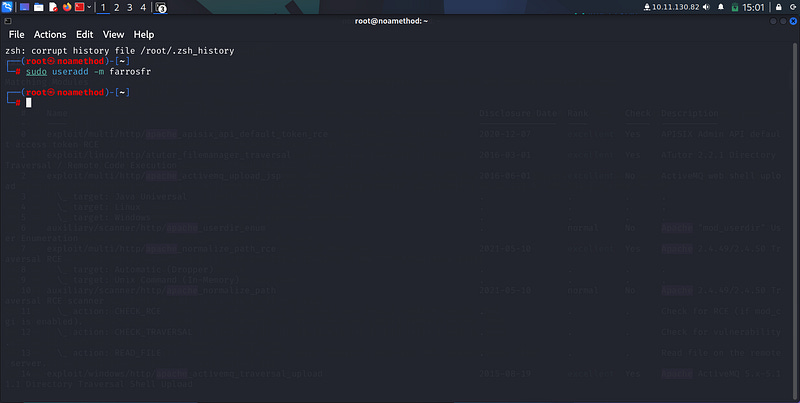Click the VPN IP address indicator
The height and width of the screenshot is (403, 800).
pyautogui.click(x=671, y=7)
